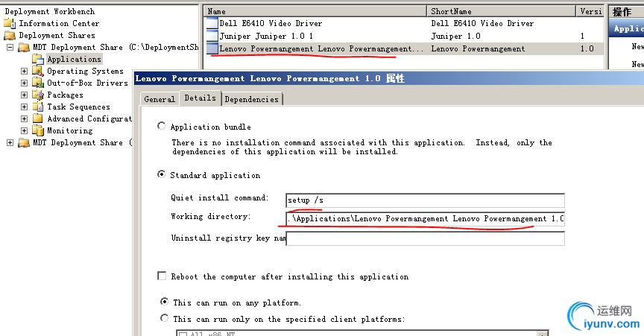Select Operating Systems label in the tree
The height and width of the screenshot is (336, 644).
click(x=85, y=71)
